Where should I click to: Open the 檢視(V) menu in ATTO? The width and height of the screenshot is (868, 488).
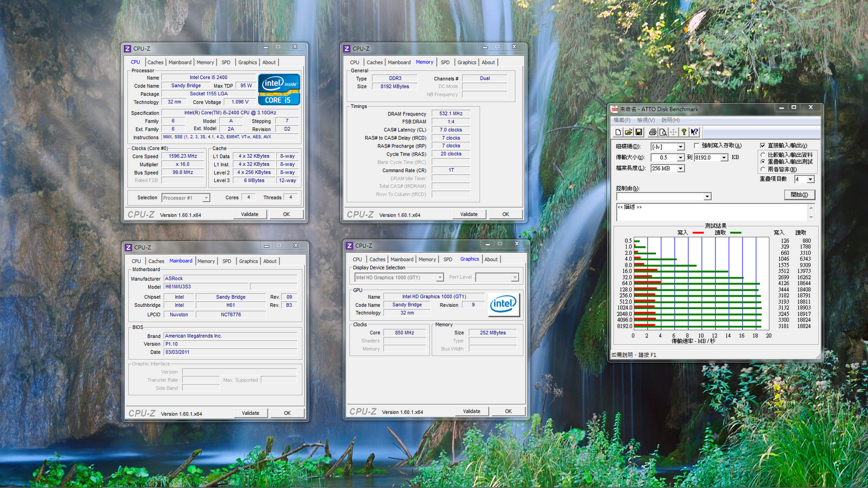click(x=646, y=120)
